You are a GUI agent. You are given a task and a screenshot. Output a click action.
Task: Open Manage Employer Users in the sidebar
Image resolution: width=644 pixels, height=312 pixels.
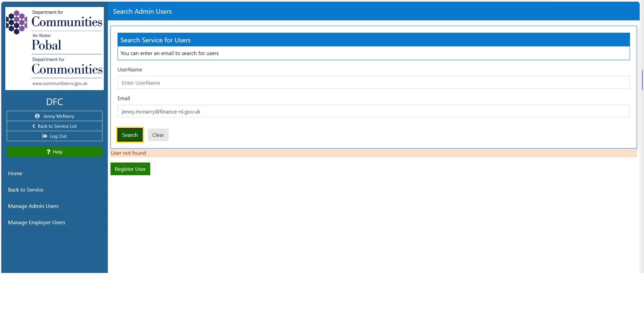point(37,223)
